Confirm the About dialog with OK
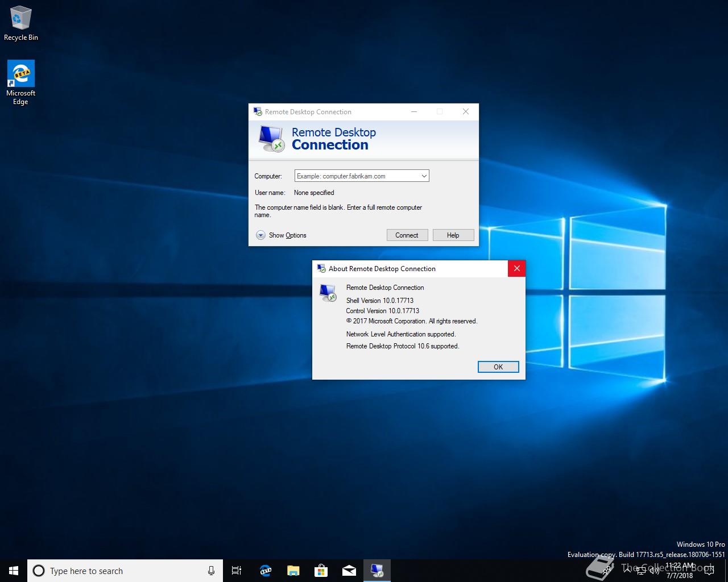 pyautogui.click(x=498, y=367)
